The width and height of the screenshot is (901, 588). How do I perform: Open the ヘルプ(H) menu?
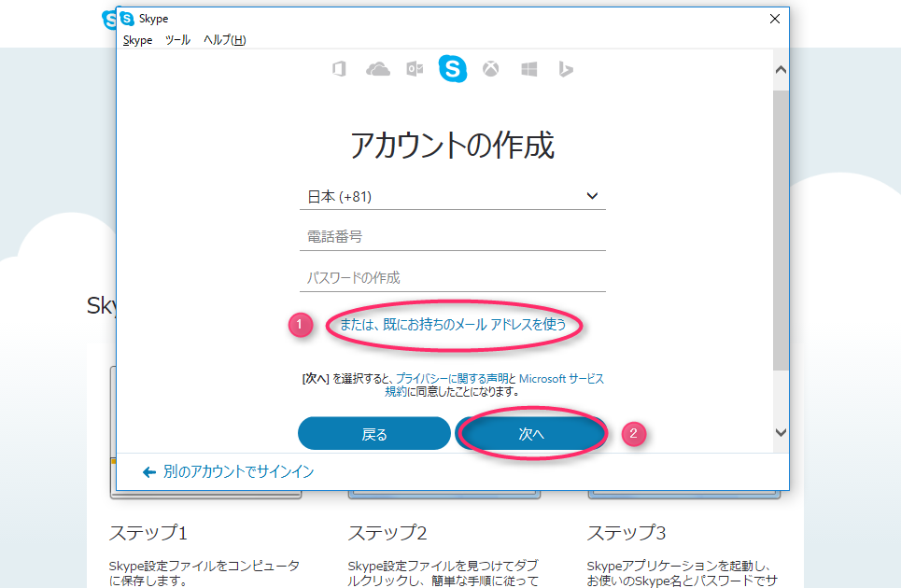(225, 40)
